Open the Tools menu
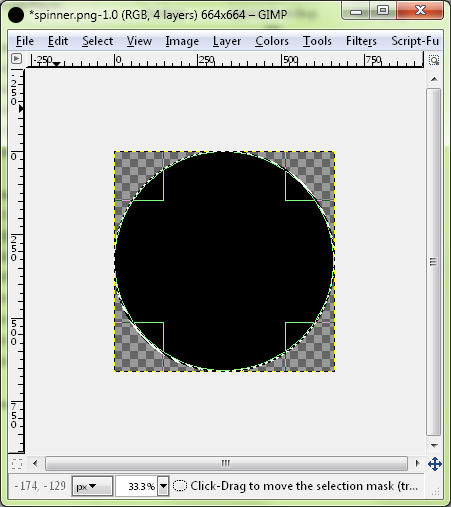 click(317, 41)
